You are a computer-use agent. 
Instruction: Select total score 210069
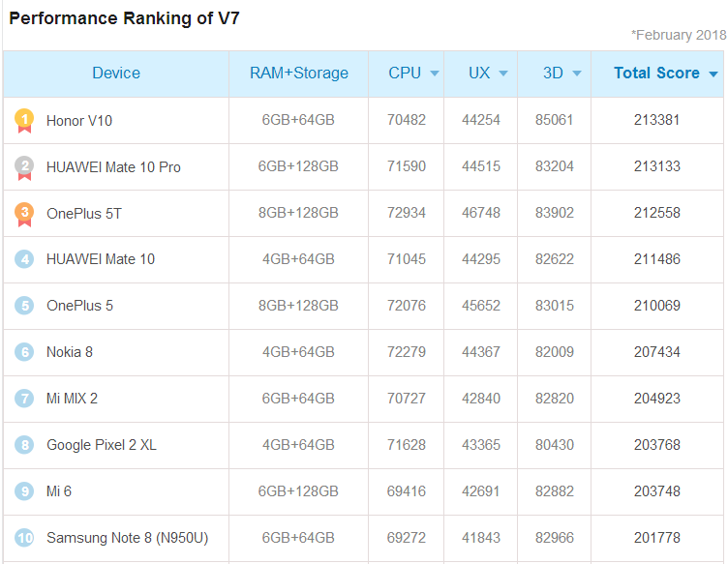(657, 306)
